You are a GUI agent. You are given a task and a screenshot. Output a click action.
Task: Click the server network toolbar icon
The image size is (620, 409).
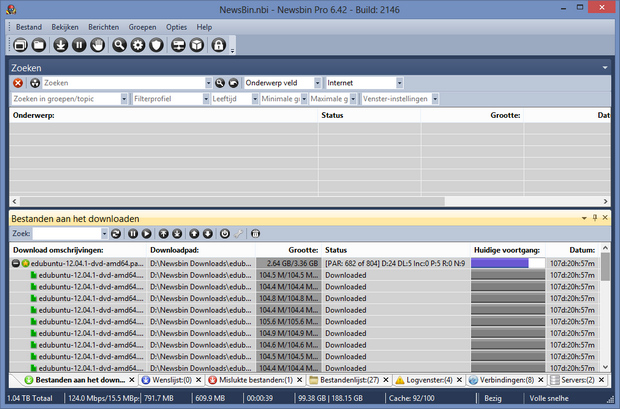pyautogui.click(x=178, y=45)
